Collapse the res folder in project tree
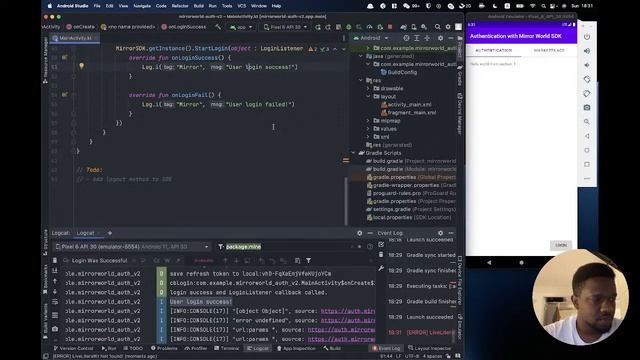Viewport: 640px width, 360px height. [x=361, y=80]
